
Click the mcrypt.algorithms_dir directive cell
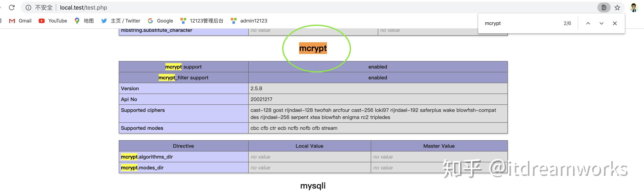183,157
